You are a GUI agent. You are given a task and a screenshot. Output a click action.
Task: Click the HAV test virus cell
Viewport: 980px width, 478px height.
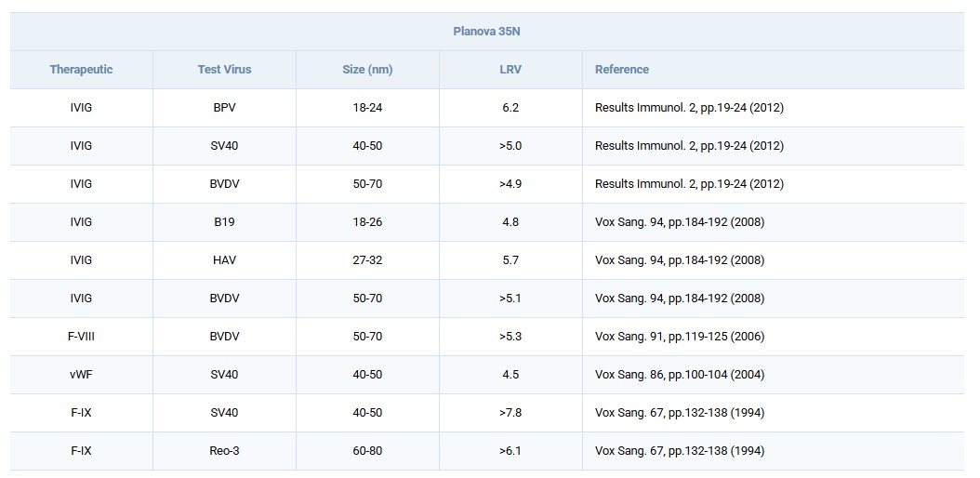pyautogui.click(x=224, y=260)
